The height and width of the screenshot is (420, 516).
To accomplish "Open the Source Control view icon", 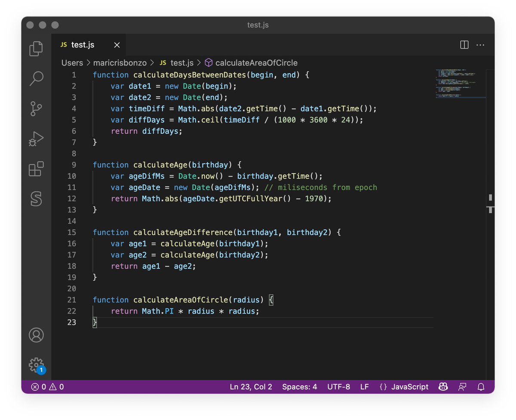I will [x=36, y=109].
